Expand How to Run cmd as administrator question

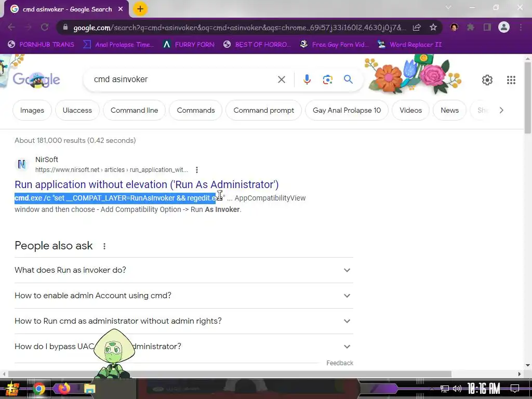coord(183,321)
